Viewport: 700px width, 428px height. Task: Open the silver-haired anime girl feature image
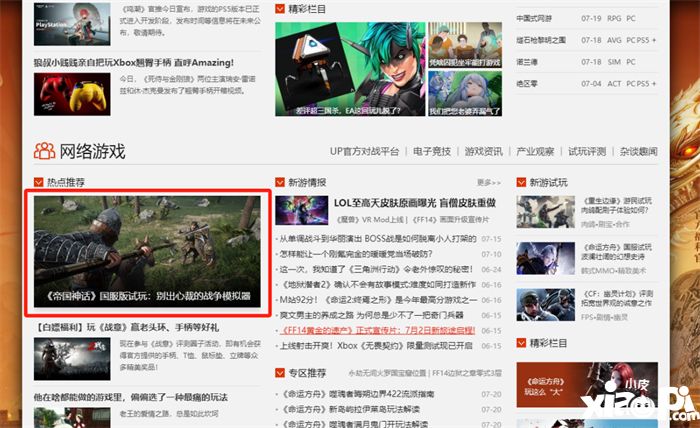[465, 94]
